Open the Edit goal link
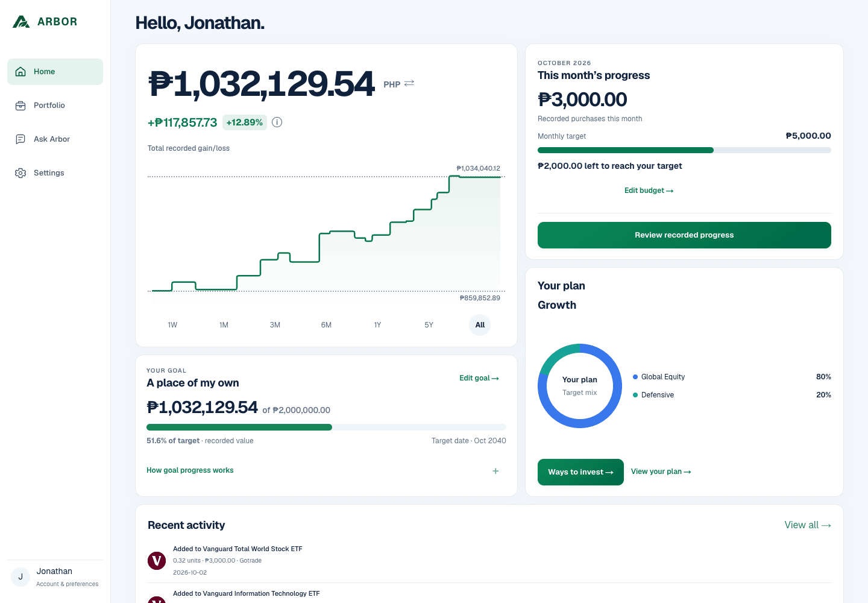The height and width of the screenshot is (603, 868). point(479,378)
